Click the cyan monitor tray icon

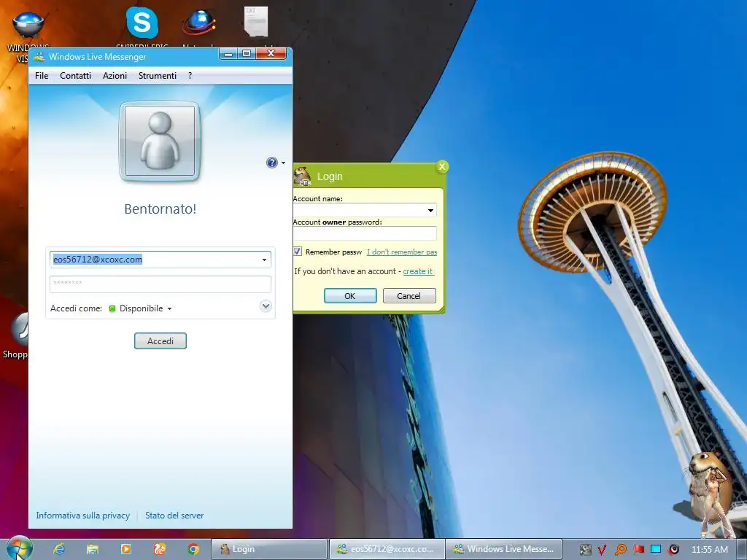[656, 549]
